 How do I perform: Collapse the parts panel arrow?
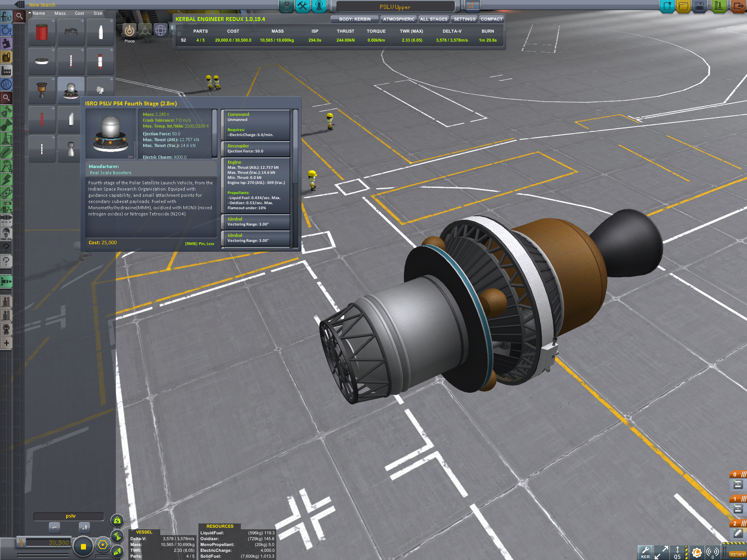19,5
